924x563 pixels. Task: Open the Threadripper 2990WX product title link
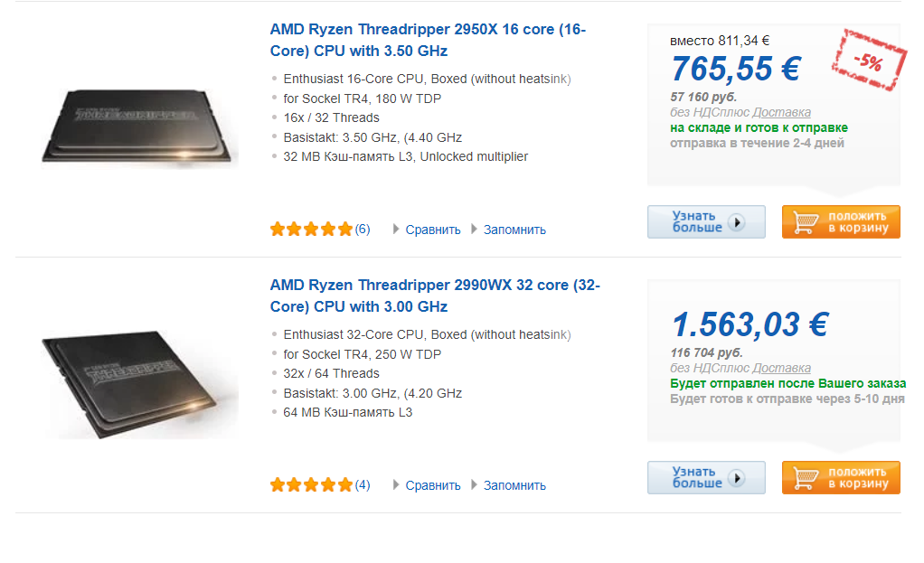[x=435, y=296]
